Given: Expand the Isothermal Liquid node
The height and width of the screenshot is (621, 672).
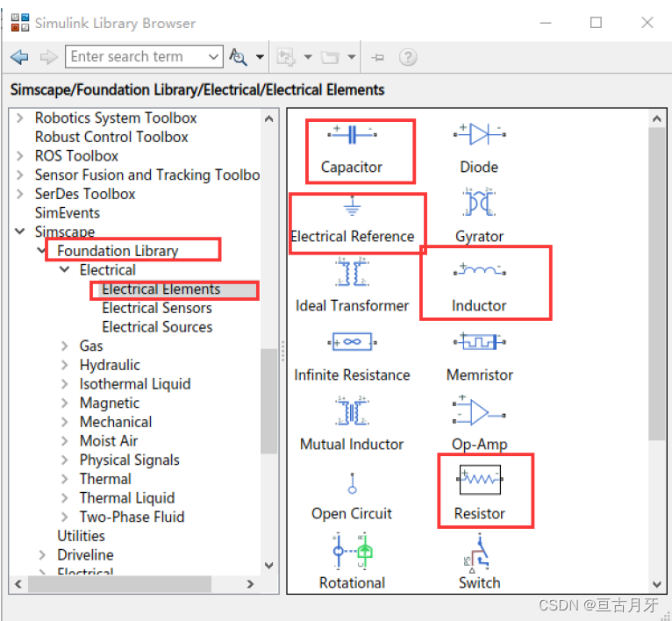Looking at the screenshot, I should (x=64, y=383).
